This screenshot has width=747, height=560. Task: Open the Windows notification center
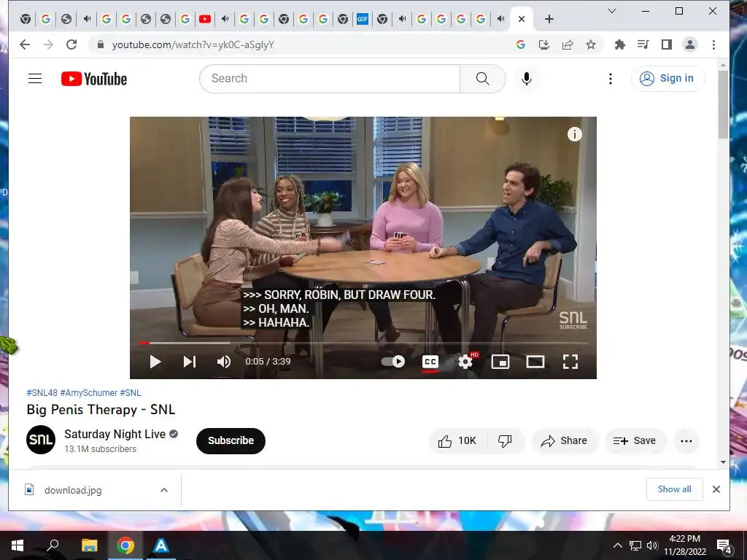click(x=724, y=545)
